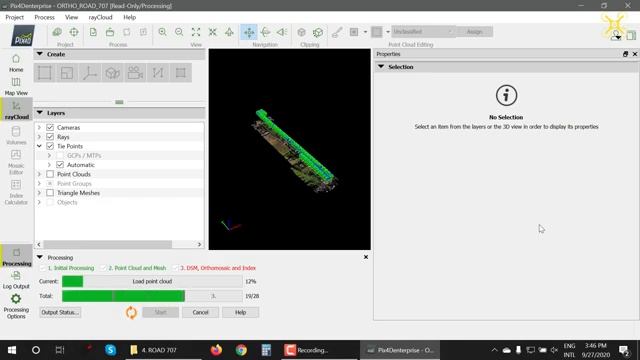Image resolution: width=640 pixels, height=360 pixels.
Task: Open the Help menu
Action: tap(129, 17)
